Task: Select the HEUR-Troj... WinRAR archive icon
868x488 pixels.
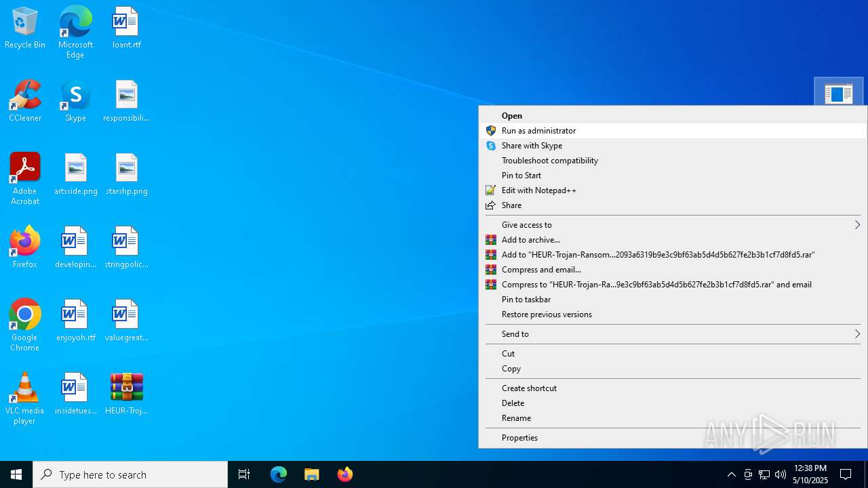Action: click(126, 394)
